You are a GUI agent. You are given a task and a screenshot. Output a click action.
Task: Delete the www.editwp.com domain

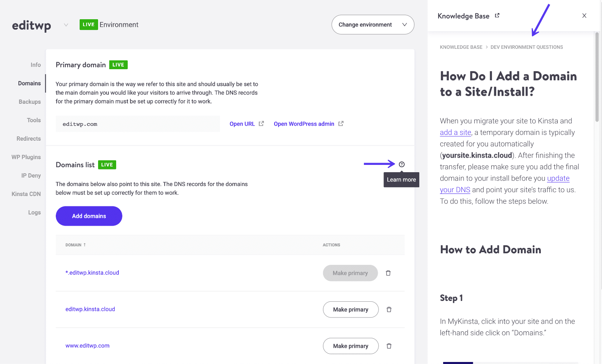pyautogui.click(x=389, y=346)
